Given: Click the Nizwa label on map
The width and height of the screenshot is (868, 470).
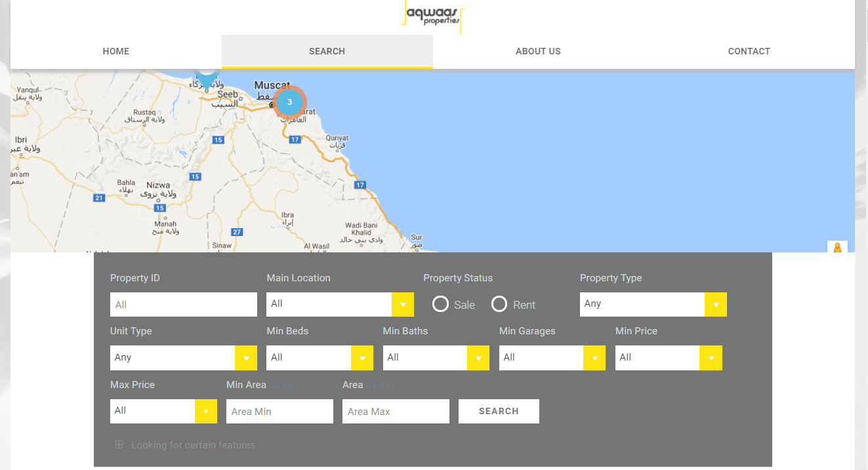Looking at the screenshot, I should (158, 185).
